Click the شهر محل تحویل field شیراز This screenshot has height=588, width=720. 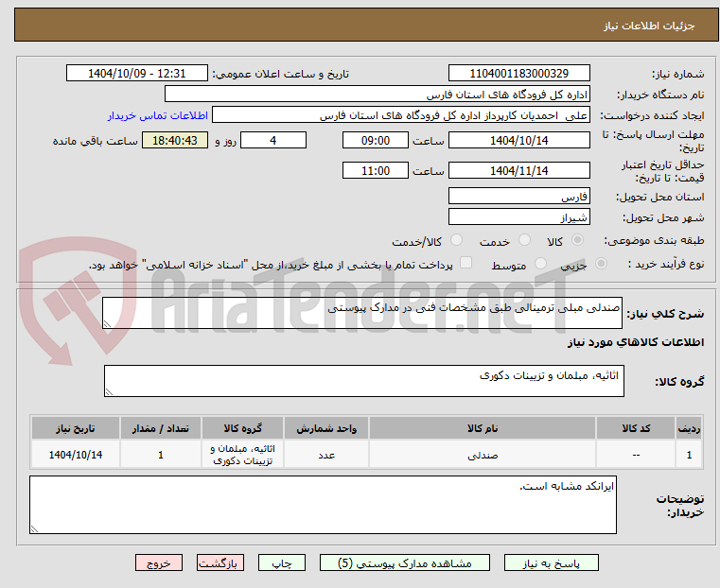[518, 216]
